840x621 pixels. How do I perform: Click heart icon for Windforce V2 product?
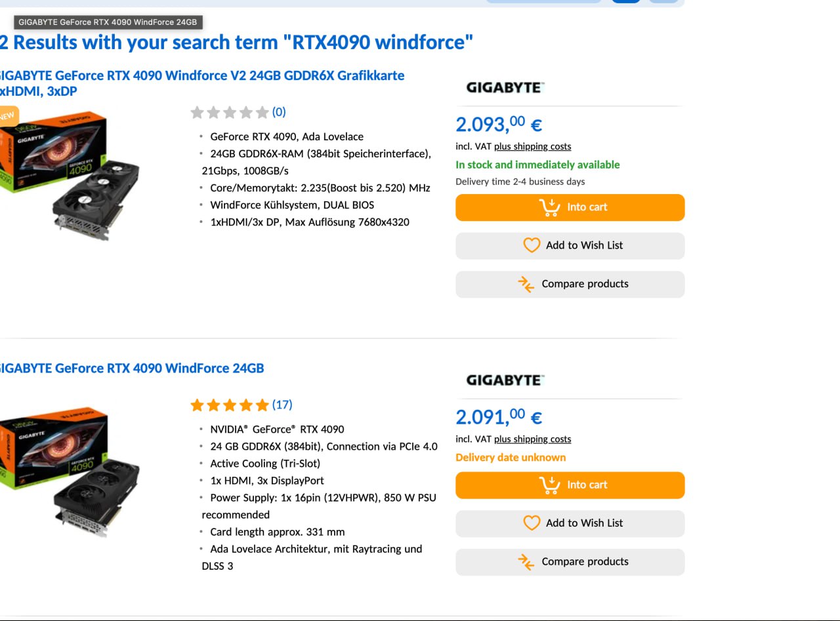point(532,245)
